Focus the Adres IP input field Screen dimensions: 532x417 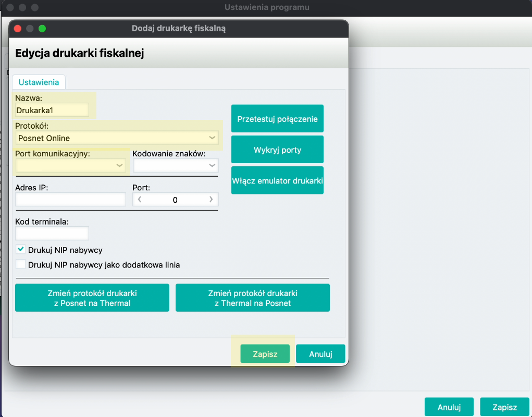pos(70,200)
